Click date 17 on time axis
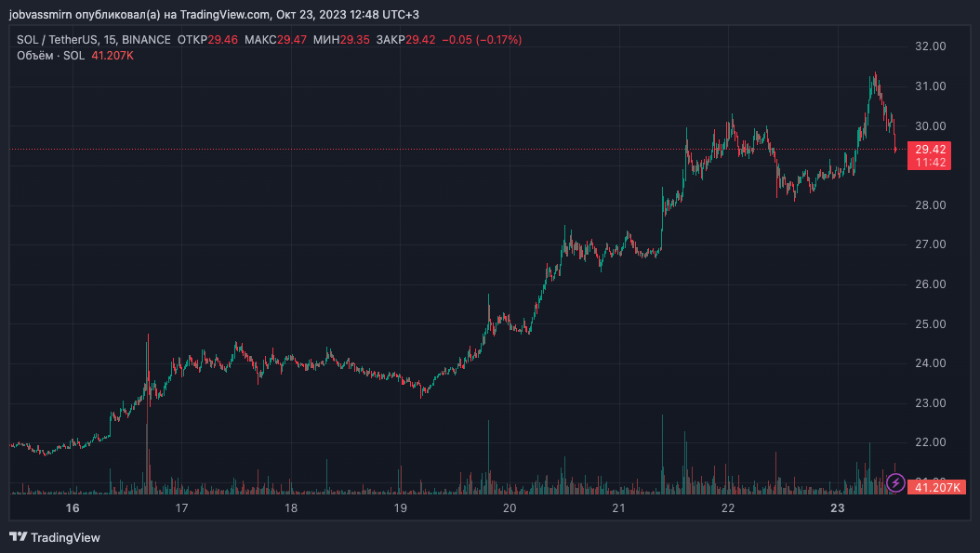This screenshot has width=980, height=553. coord(181,508)
